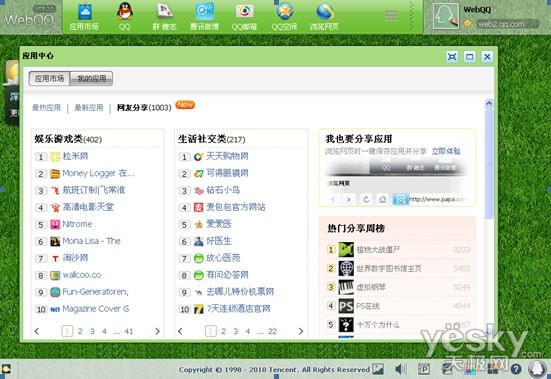This screenshot has height=379, width=551.
Task: Launch the QQ penguin icon
Action: 124,12
